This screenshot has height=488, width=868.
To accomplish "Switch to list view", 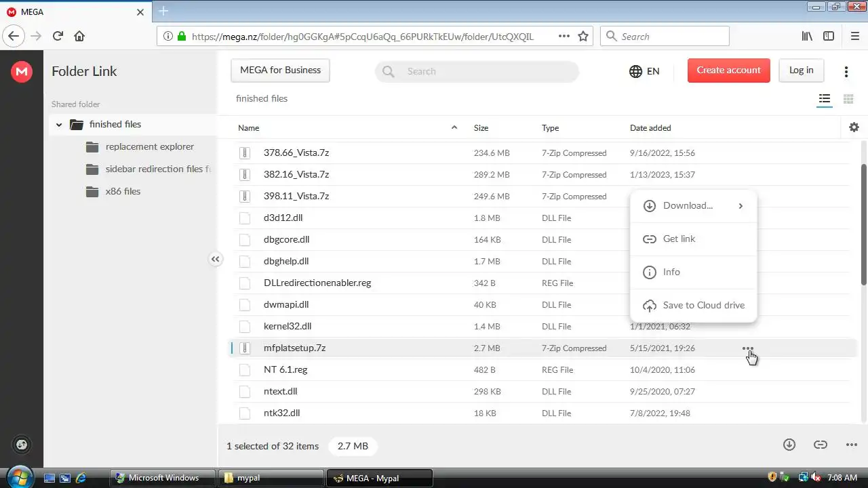I will 825,99.
